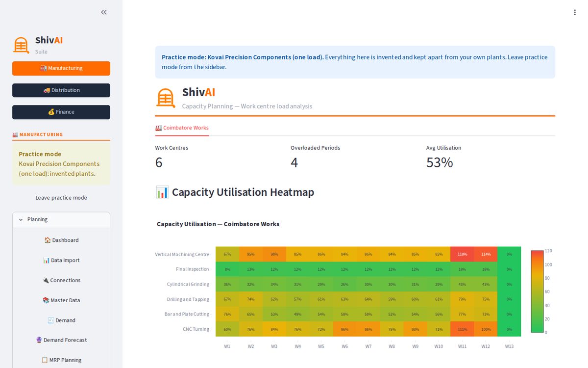
Task: Click the chart title Capacity Utilisation — Coimbatore Works
Action: coord(218,224)
